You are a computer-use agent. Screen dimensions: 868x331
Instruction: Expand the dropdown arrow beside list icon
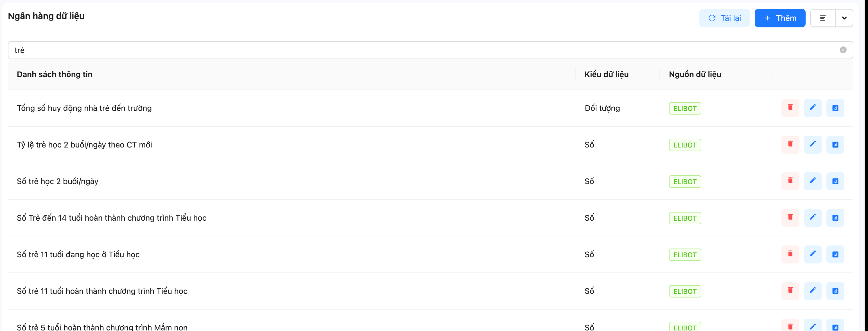[x=844, y=18]
